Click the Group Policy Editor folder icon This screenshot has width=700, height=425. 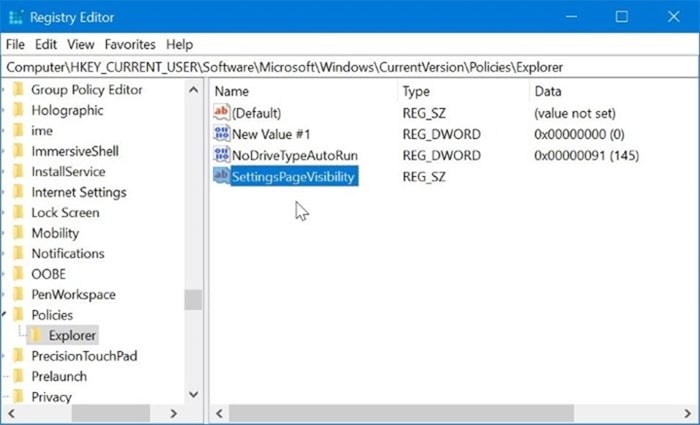(x=18, y=89)
